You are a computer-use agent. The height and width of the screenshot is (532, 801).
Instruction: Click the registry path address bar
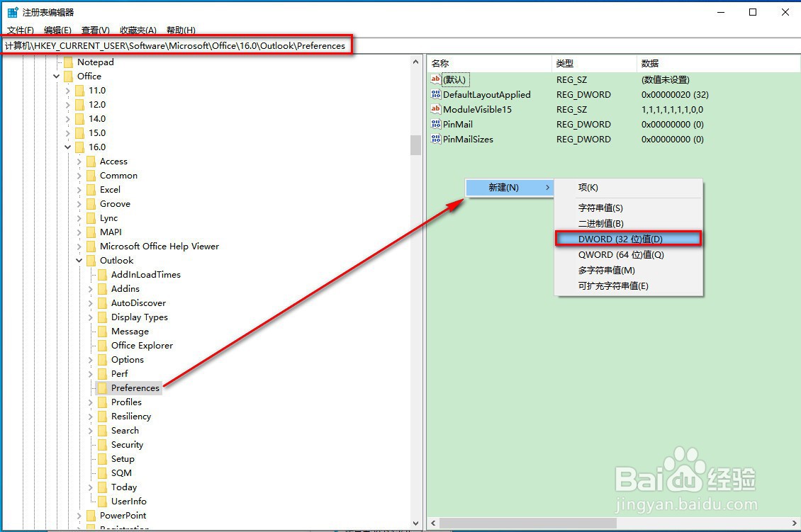(400, 46)
